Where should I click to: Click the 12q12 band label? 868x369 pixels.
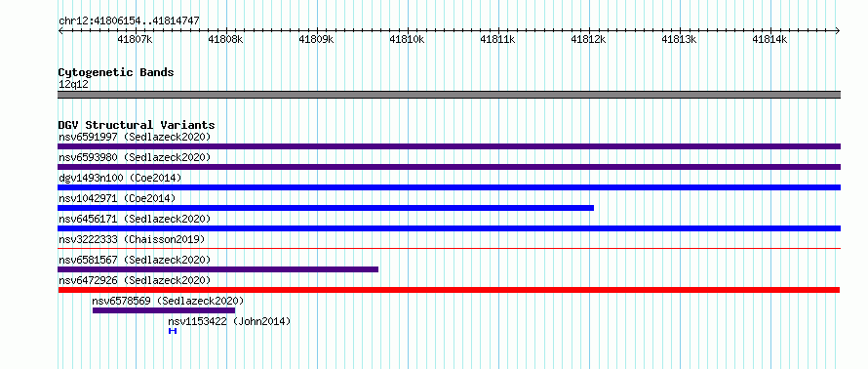(x=73, y=84)
